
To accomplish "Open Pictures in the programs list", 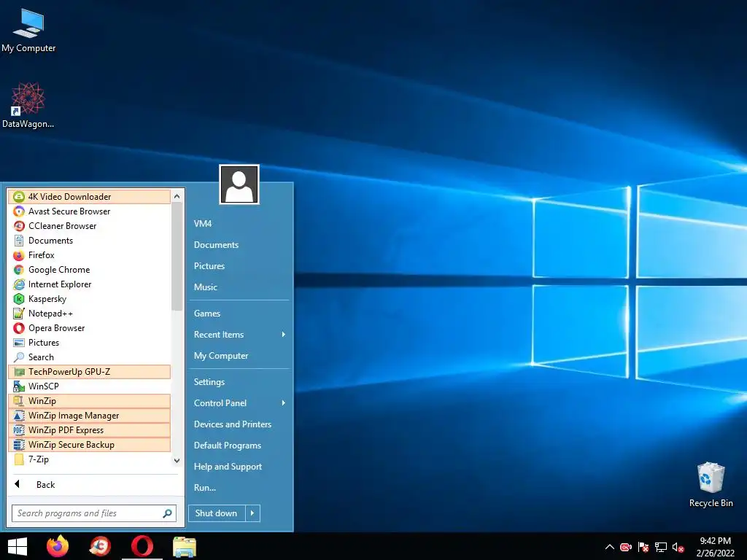I will click(x=90, y=343).
